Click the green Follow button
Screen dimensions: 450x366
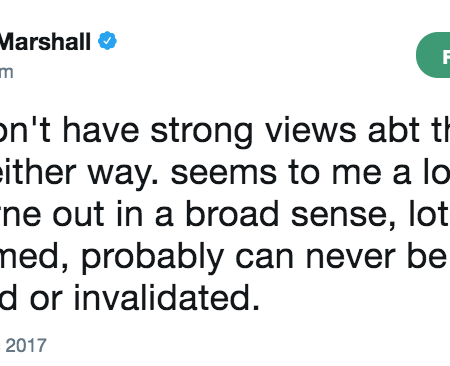(433, 55)
